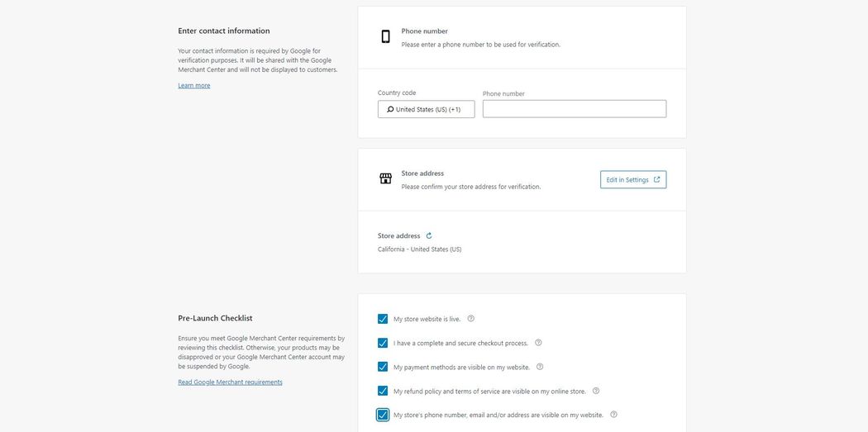Click the external link icon in Edit in Settings

[657, 179]
